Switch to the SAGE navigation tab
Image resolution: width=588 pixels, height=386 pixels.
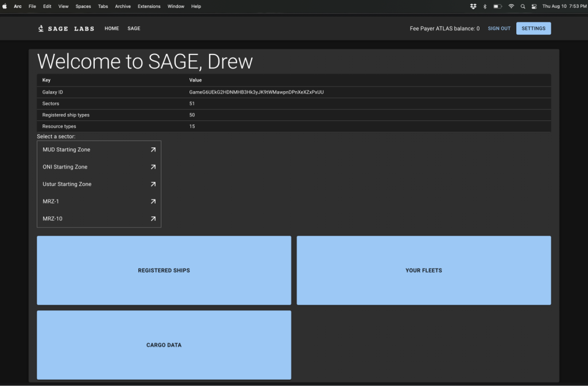tap(134, 28)
